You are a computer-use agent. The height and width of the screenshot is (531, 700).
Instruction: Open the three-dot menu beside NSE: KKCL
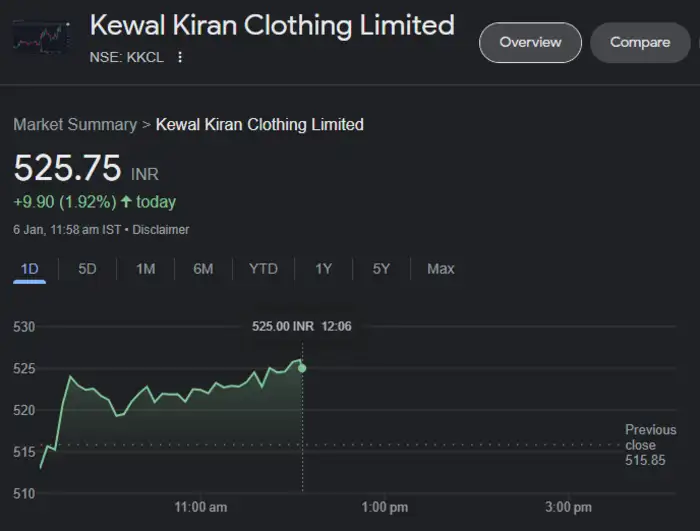(180, 57)
